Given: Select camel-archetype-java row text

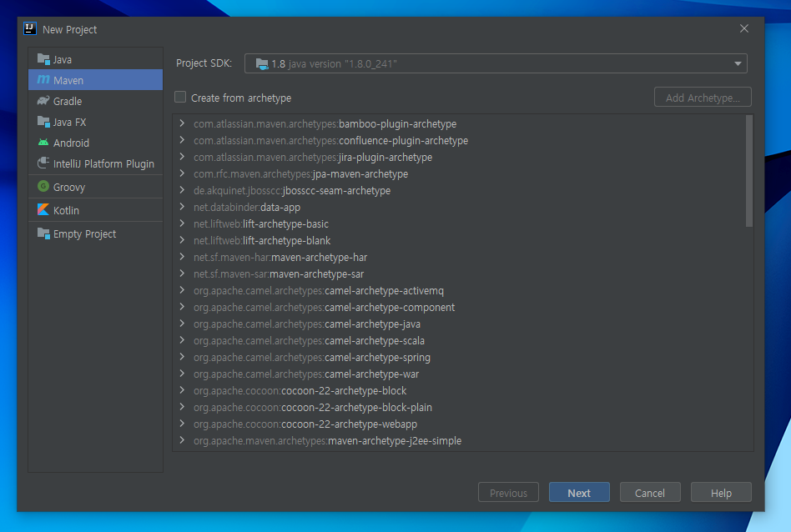Looking at the screenshot, I should point(307,324).
